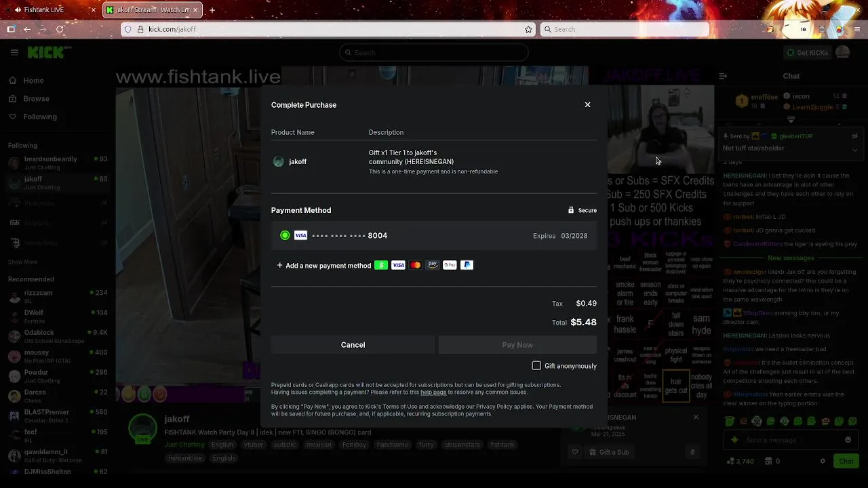Close the jakoff Stream tab

coord(196,10)
